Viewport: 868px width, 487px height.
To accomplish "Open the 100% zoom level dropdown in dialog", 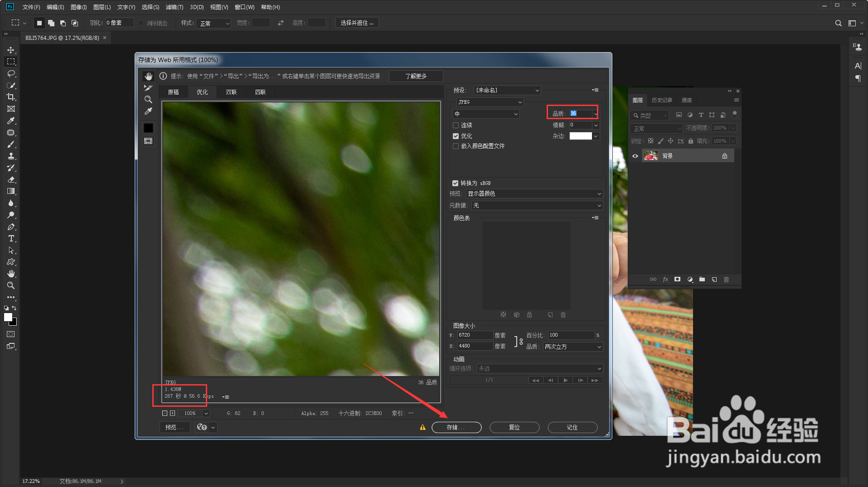I will click(x=206, y=414).
